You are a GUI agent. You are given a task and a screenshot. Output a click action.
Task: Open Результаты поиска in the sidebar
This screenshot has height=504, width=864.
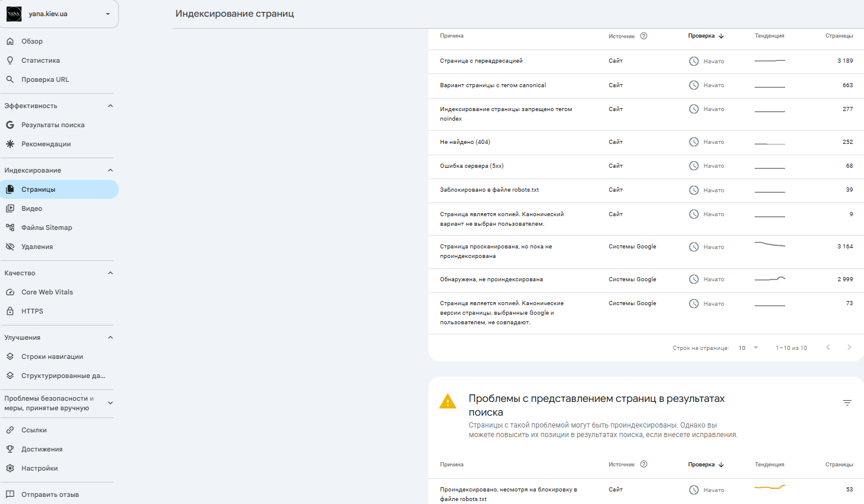pyautogui.click(x=60, y=125)
